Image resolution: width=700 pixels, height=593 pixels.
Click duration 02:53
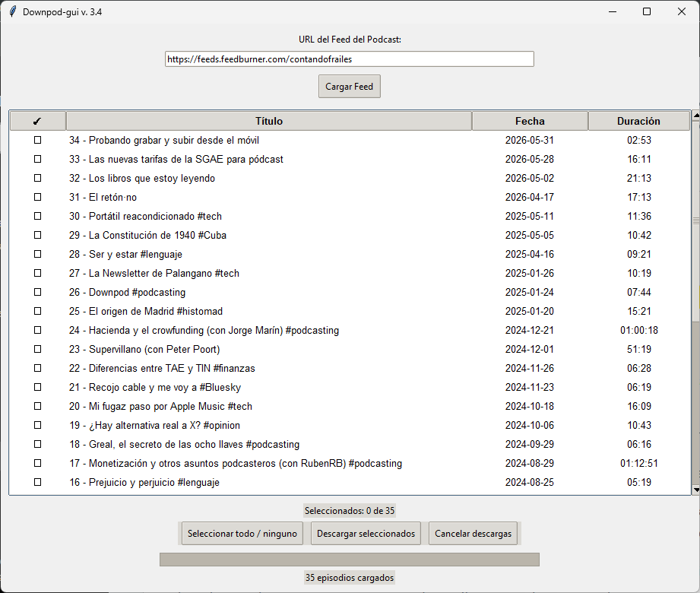(639, 140)
